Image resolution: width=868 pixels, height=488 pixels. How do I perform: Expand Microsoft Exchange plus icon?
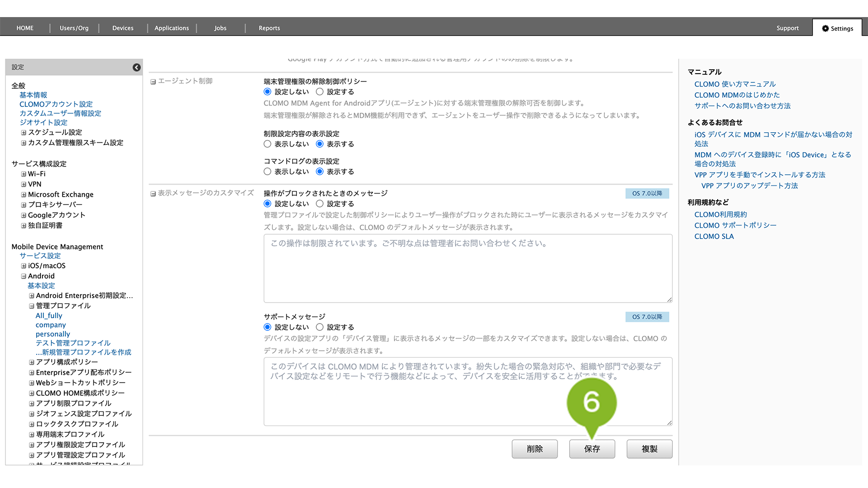(23, 195)
